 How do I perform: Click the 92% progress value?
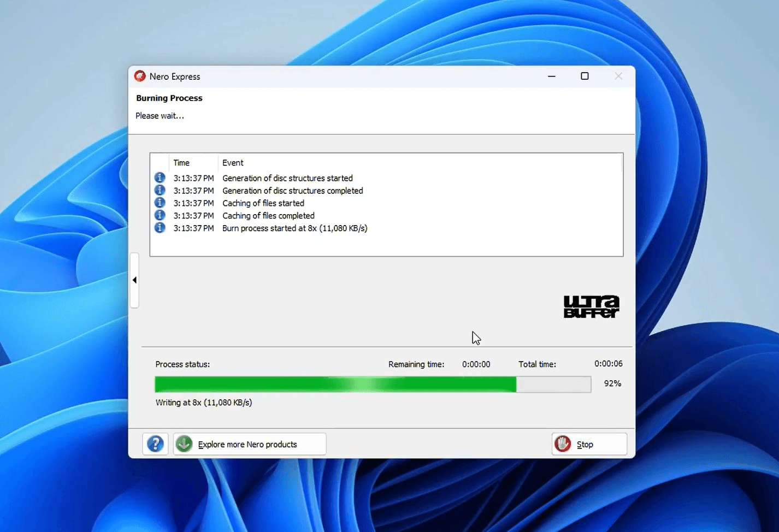tap(612, 383)
